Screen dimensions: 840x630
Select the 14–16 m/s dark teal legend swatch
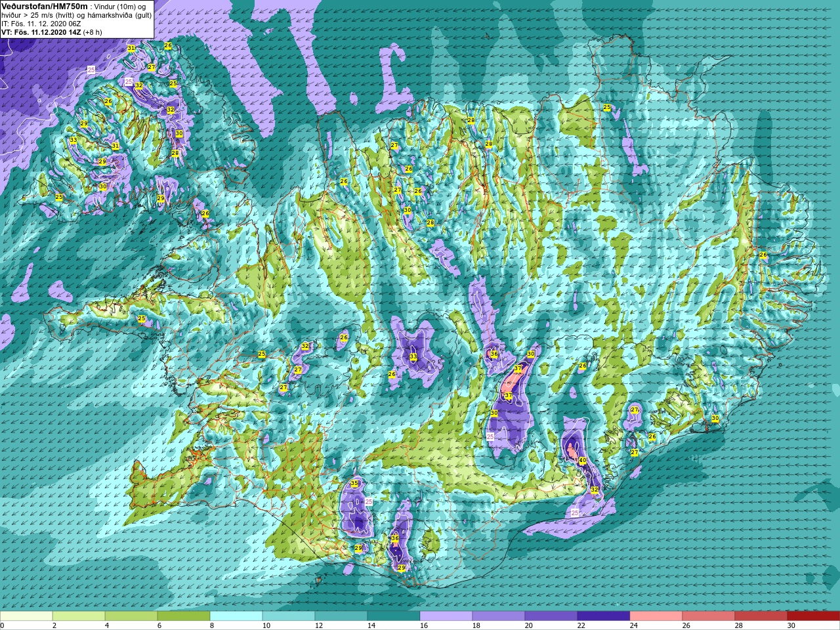[394, 616]
